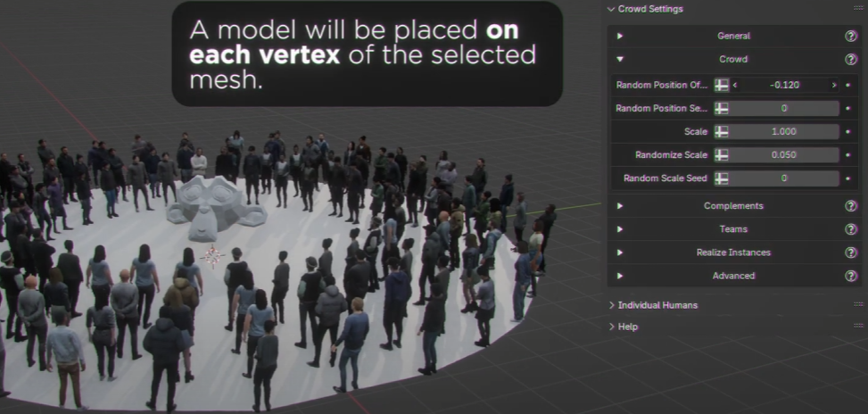This screenshot has height=414, width=868.
Task: Click help icon next to Teams
Action: pyautogui.click(x=850, y=229)
